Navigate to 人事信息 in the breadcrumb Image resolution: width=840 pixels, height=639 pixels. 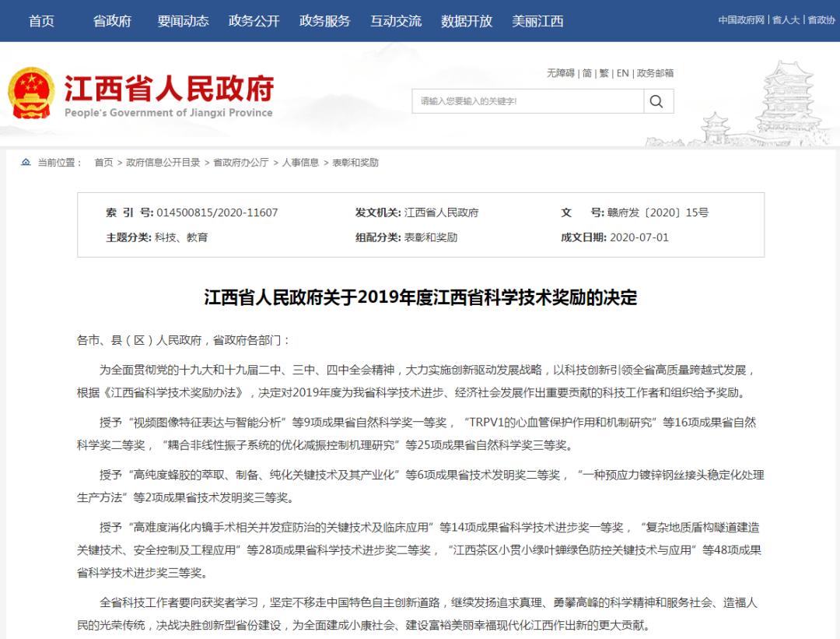point(300,163)
